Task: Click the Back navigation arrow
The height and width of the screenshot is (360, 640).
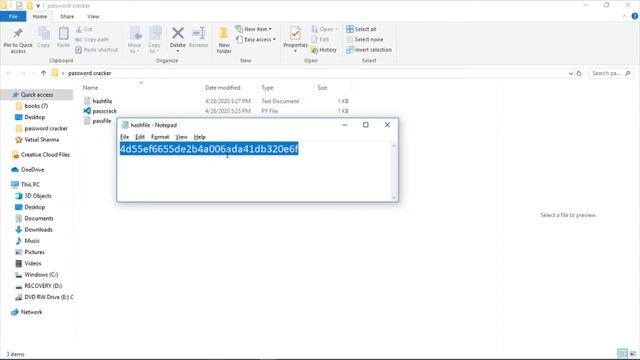Action: coord(9,73)
